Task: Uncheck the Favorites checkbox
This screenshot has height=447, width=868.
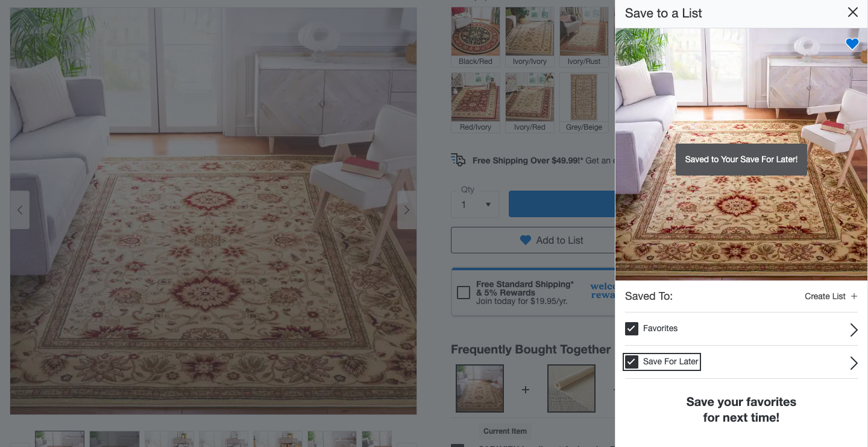Action: (631, 329)
